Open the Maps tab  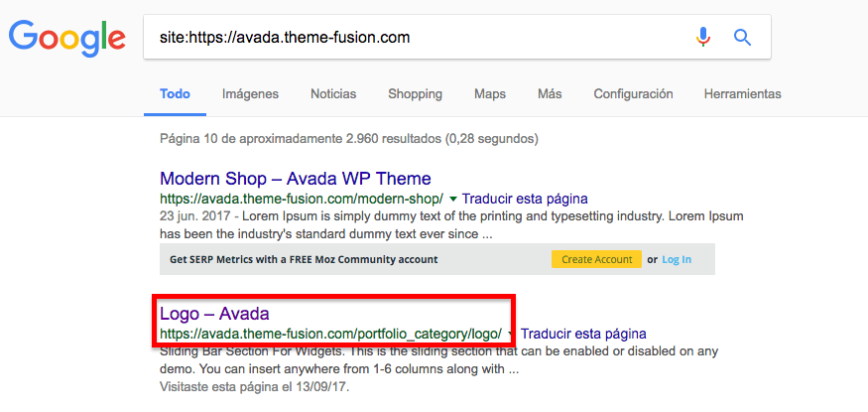[490, 94]
